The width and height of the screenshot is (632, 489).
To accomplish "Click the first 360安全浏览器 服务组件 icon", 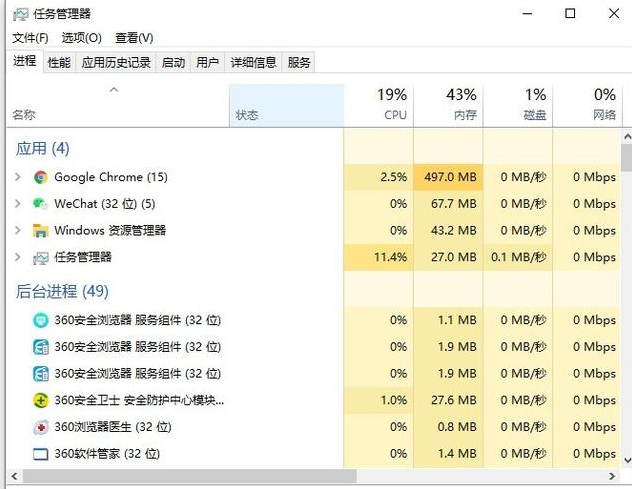I will click(40, 320).
